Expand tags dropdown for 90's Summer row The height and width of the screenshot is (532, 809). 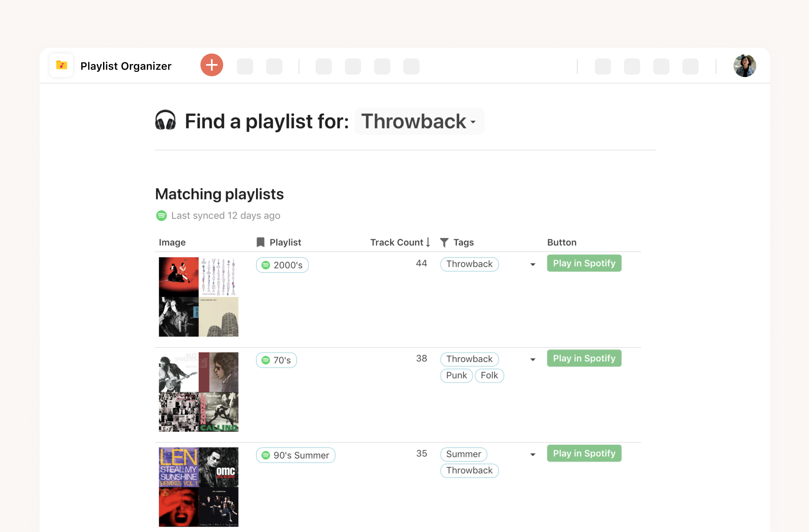tap(533, 455)
